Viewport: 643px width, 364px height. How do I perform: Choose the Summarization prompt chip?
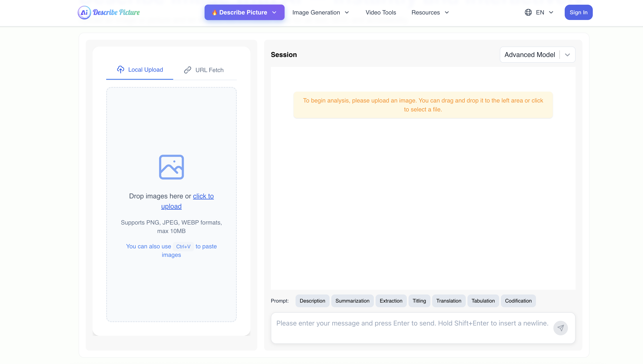352,301
